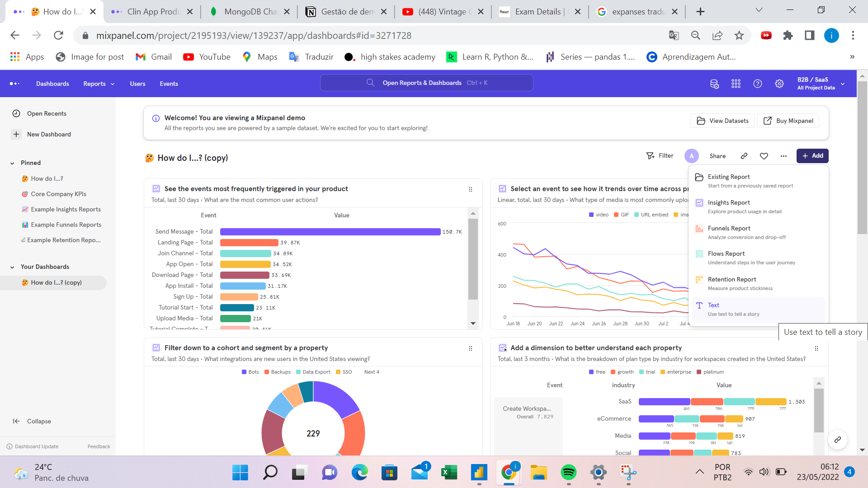Click Chrome extensions puzzle icon

(x=788, y=35)
